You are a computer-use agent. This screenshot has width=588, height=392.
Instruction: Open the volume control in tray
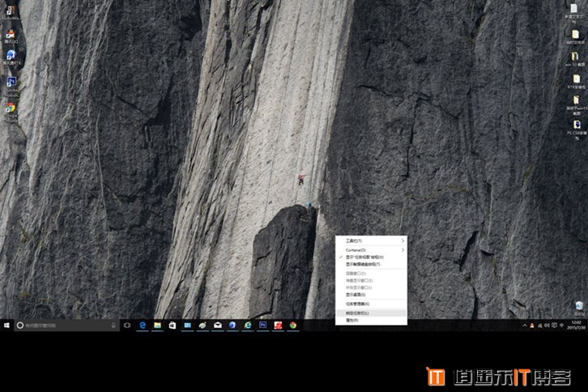click(x=547, y=326)
